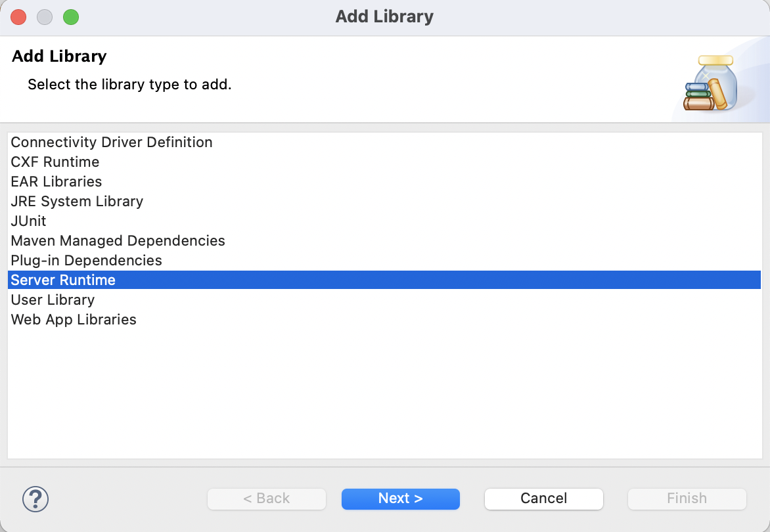Choose Plug-in Dependencies entry
The height and width of the screenshot is (532, 770).
click(384, 260)
